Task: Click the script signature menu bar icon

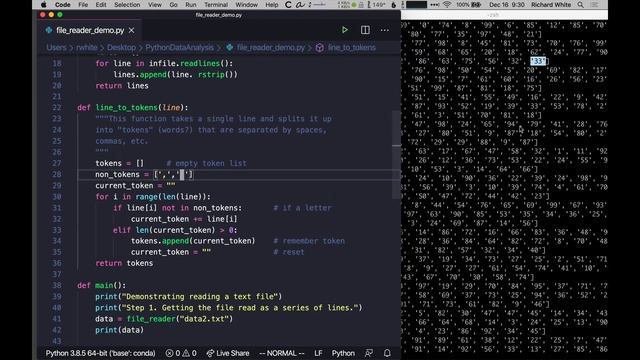Action: pos(300,5)
